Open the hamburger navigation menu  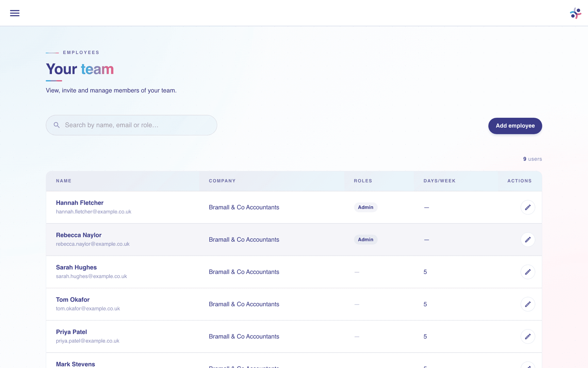(15, 13)
